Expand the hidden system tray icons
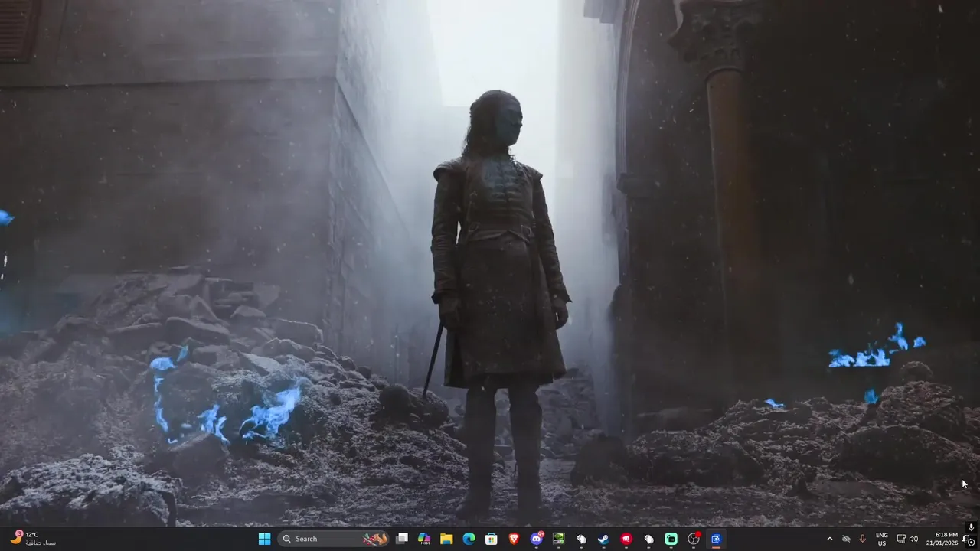Image resolution: width=980 pixels, height=551 pixels. 830,539
